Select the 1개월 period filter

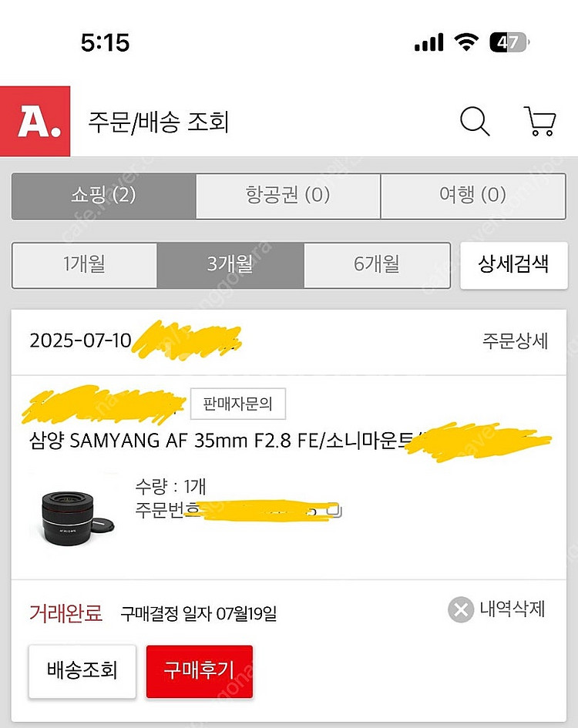84,265
